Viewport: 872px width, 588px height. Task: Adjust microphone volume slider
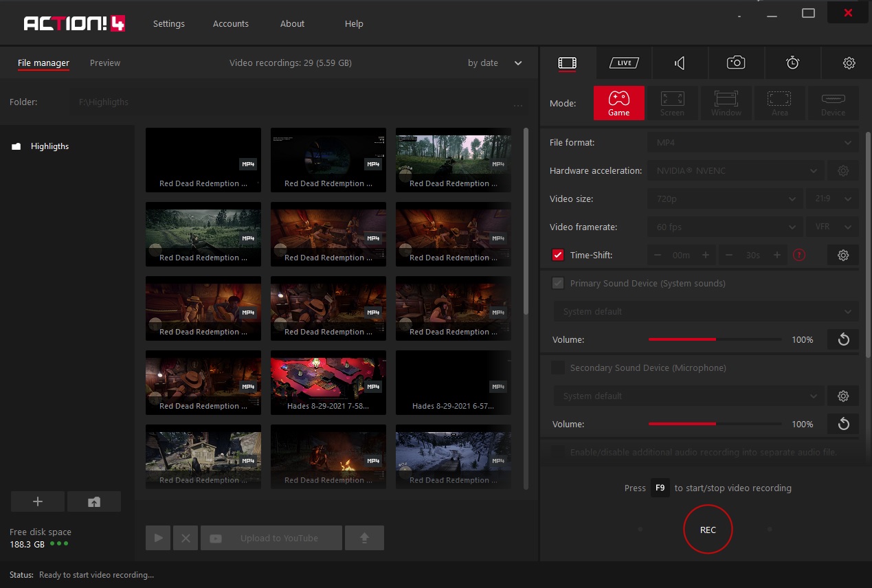click(x=715, y=424)
